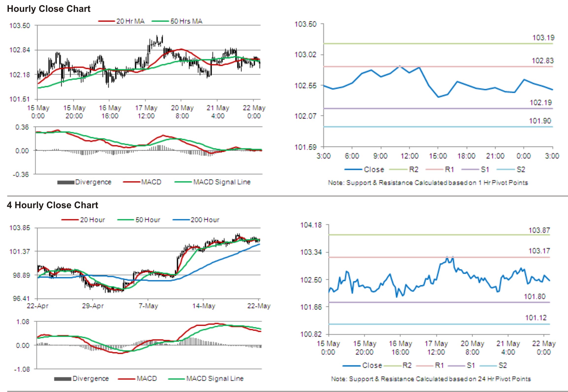Select the "20 Hr MA" legend label
The image size is (568, 392).
click(130, 21)
